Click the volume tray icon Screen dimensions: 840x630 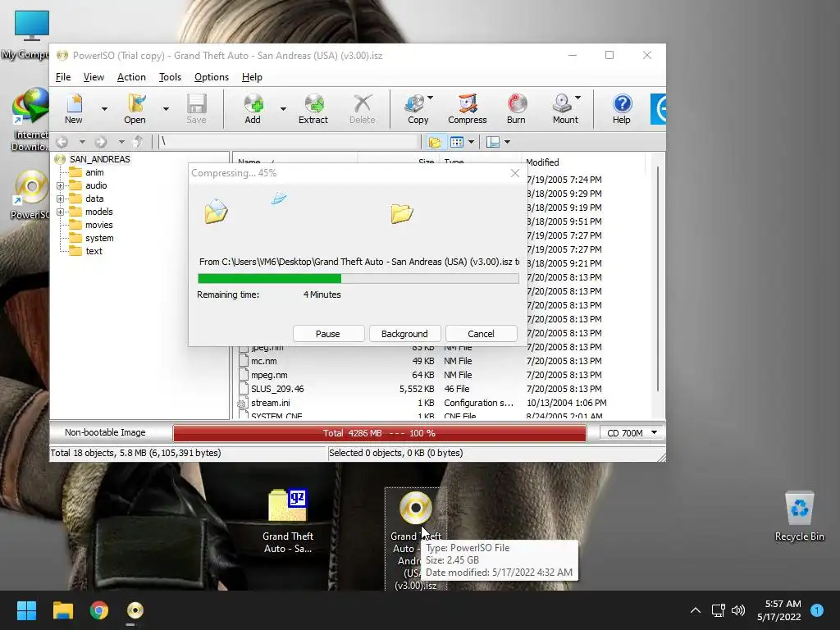pyautogui.click(x=738, y=610)
